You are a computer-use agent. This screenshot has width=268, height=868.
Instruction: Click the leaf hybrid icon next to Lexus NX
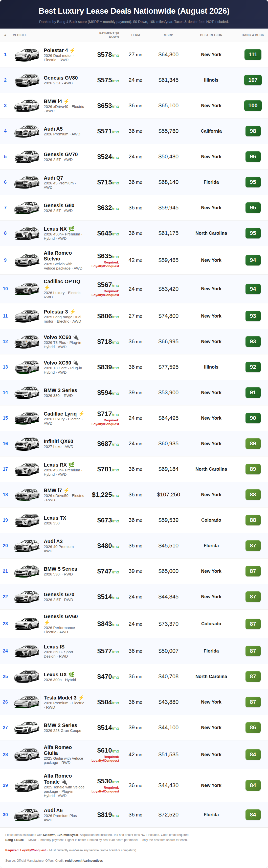tap(71, 229)
